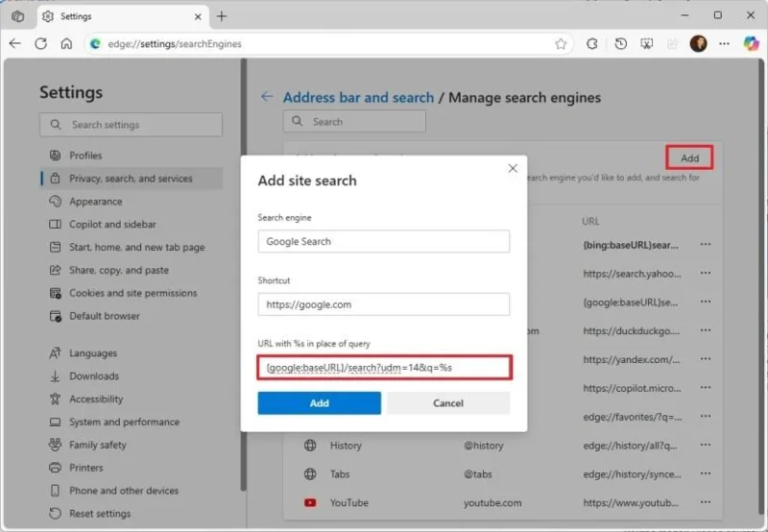Open Cookies and site permissions
This screenshot has height=532, width=768.
pos(131,293)
